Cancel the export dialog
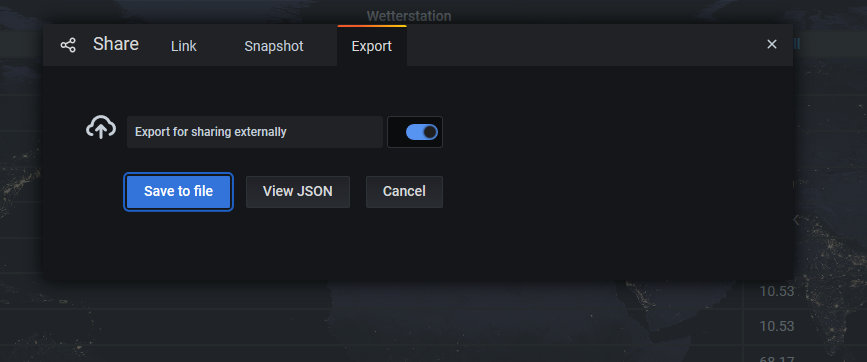This screenshot has height=362, width=867. pyautogui.click(x=404, y=192)
